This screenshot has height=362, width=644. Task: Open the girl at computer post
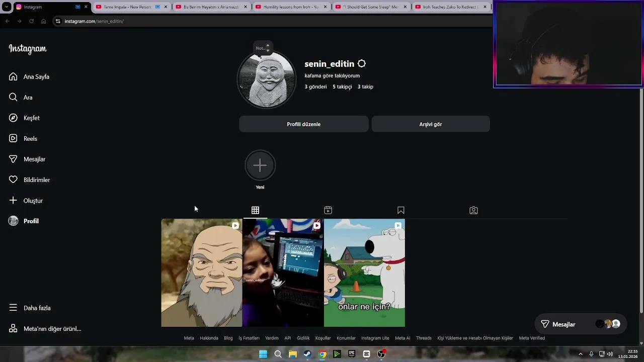[283, 273]
